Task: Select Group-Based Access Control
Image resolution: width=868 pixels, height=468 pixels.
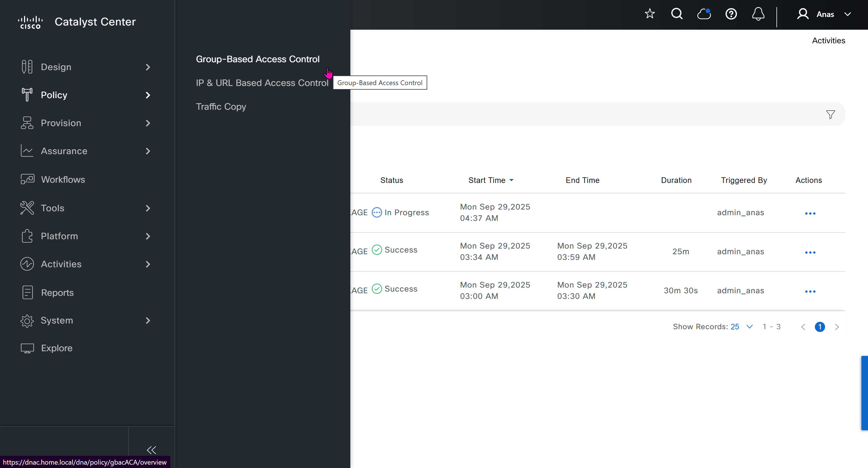Action: click(x=257, y=59)
